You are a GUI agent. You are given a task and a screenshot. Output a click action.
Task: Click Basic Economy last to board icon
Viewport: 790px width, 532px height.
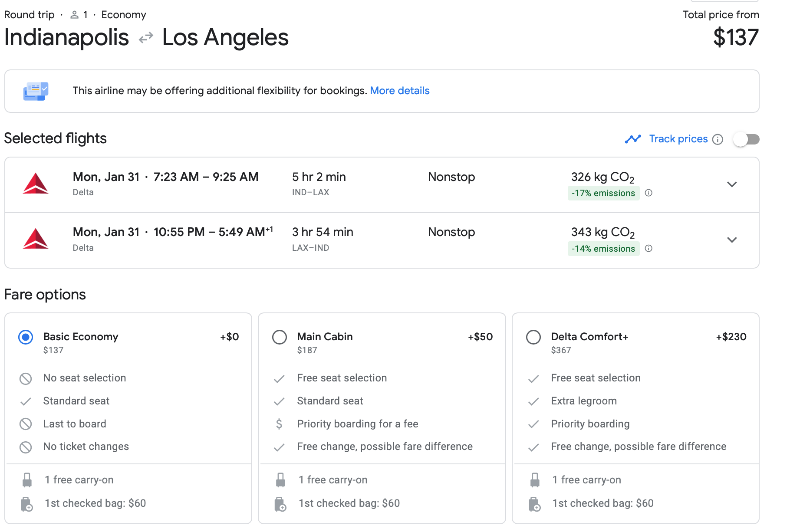(x=26, y=424)
